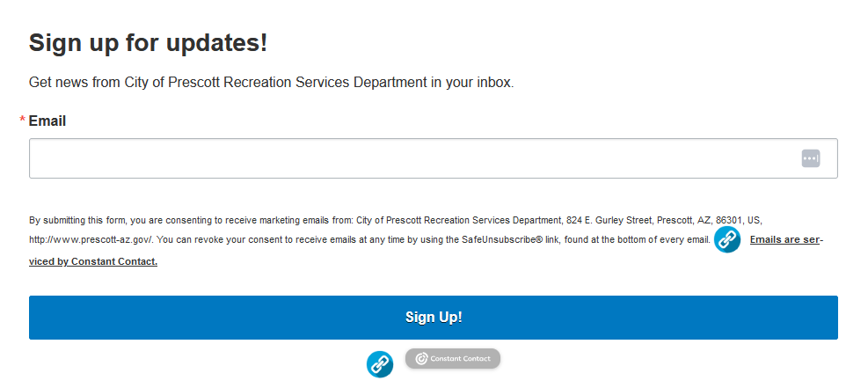Open the gray Constant Contact badge
The image size is (868, 388).
click(x=453, y=359)
